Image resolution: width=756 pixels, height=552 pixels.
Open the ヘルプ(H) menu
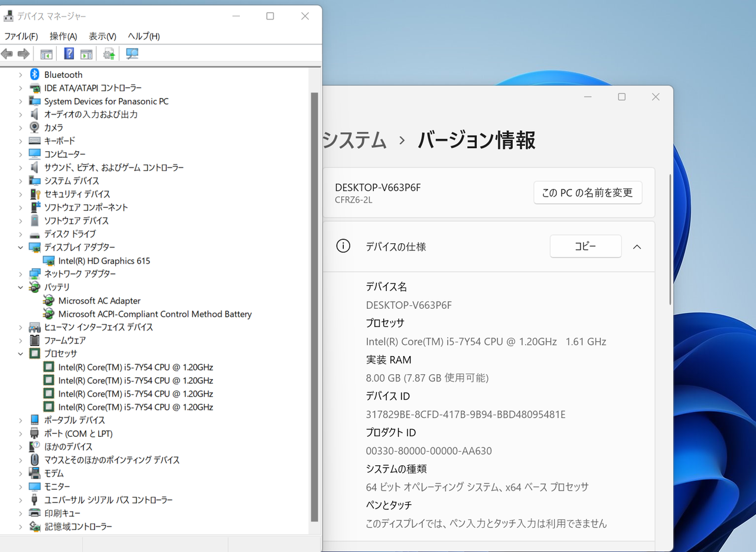coord(144,36)
